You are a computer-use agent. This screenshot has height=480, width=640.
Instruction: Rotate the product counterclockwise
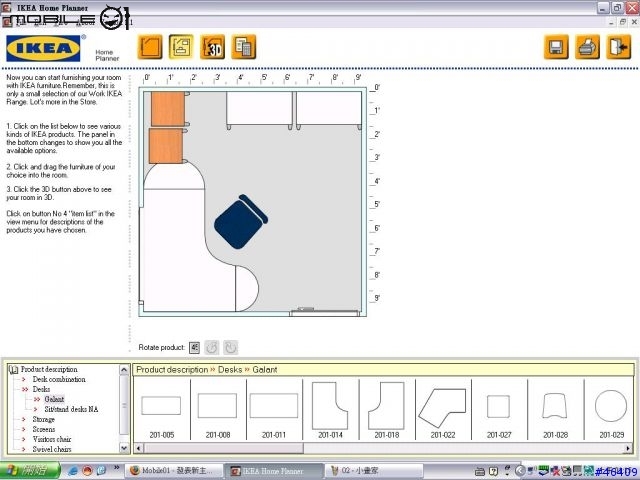click(212, 347)
